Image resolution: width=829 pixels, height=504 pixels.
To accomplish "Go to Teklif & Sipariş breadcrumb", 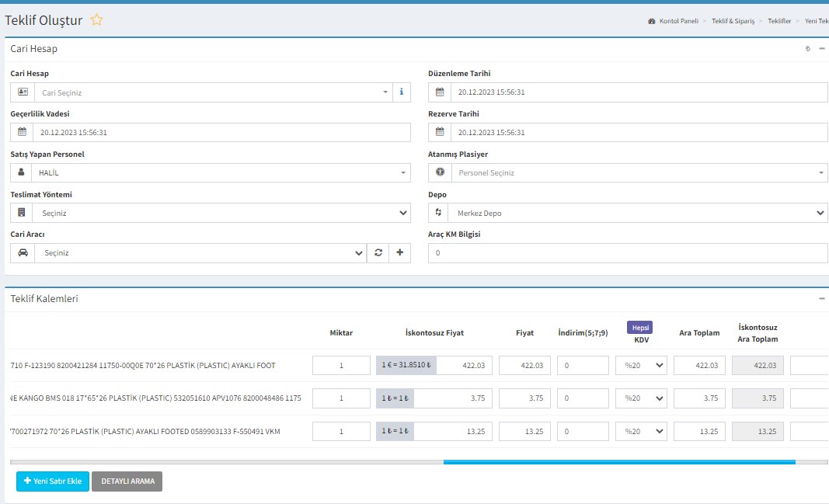I will click(733, 21).
